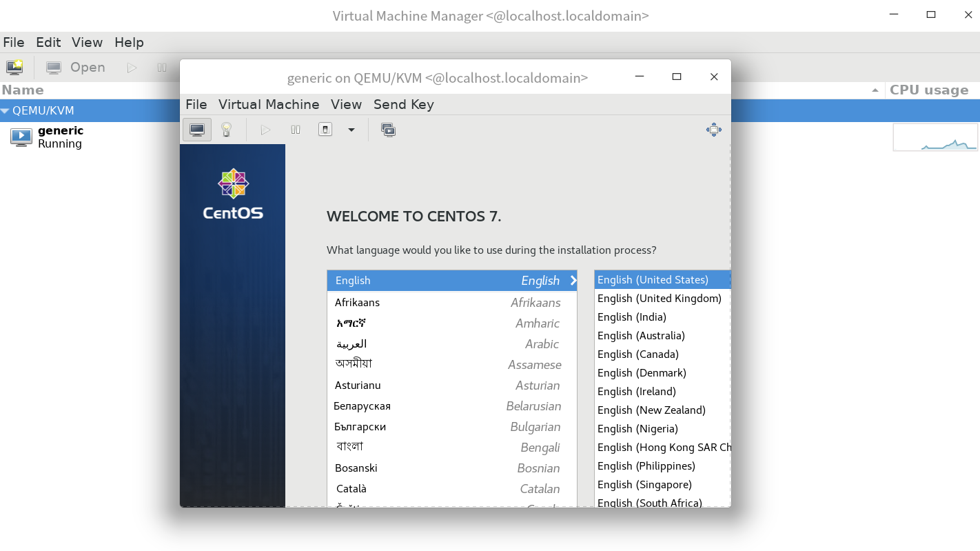Screen dimensions: 980x551
Task: Click the new virtual machine icon in Virtual Machine Manager
Action: 14,67
